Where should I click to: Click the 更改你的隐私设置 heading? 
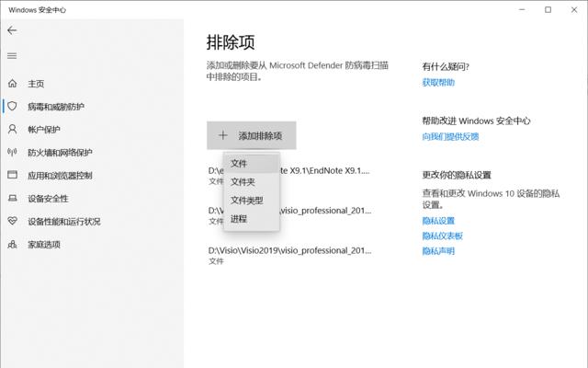457,175
